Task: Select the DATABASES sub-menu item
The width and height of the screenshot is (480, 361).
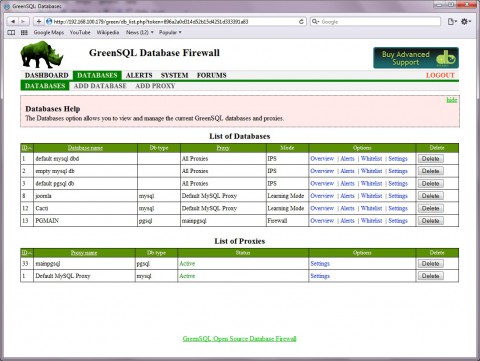Action: point(45,86)
